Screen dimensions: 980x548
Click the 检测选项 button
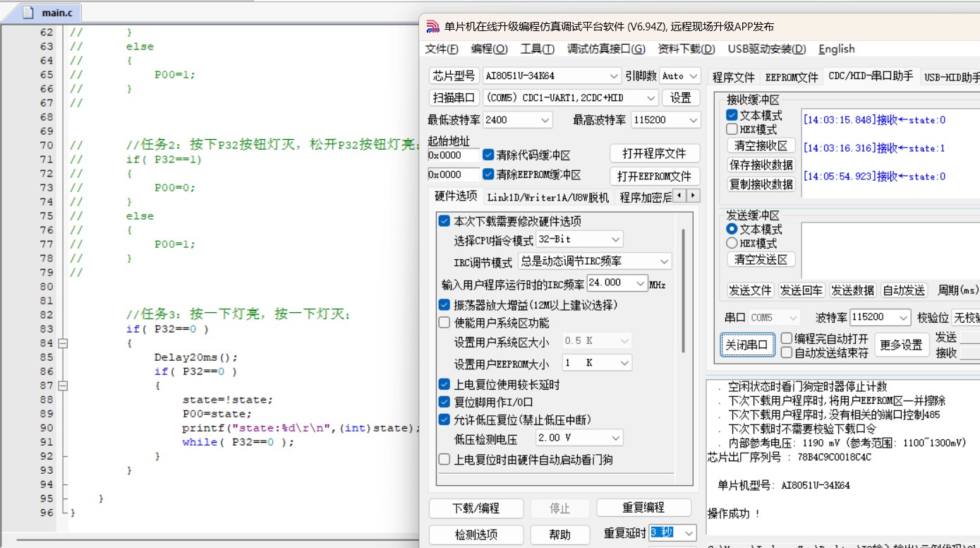point(476,535)
